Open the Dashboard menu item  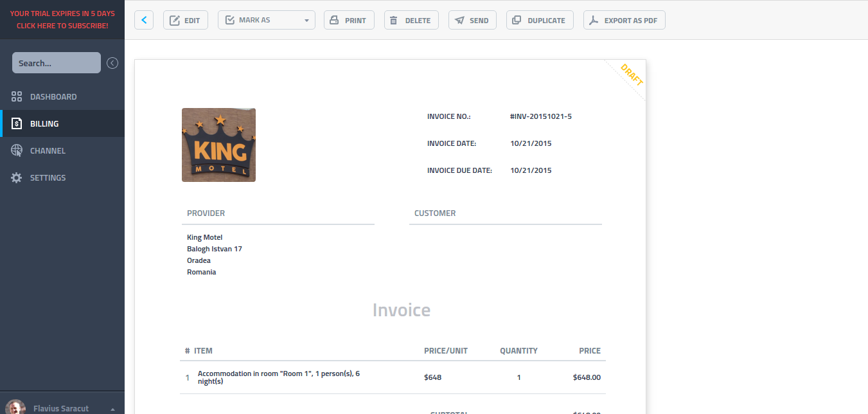[62, 97]
